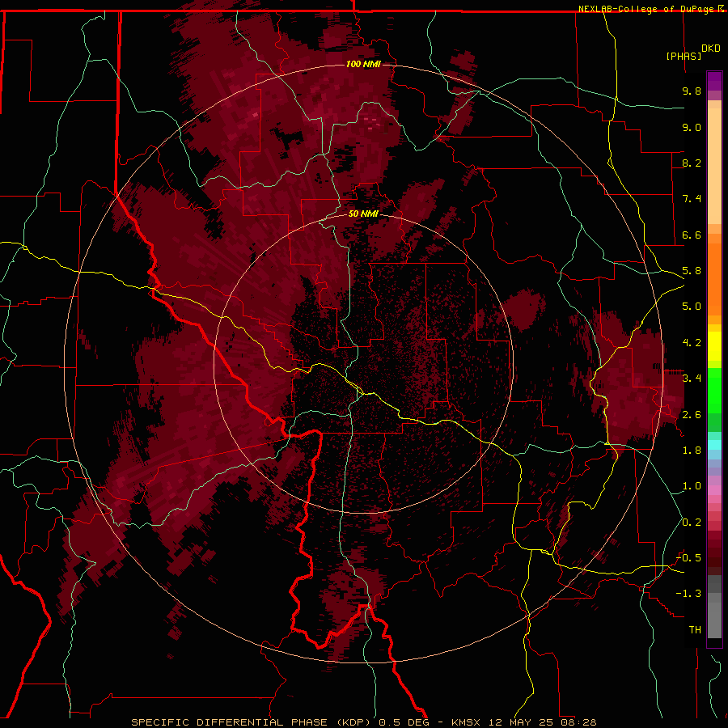Pick the purple top segment of color bar
728x728 pixels.
tap(714, 81)
